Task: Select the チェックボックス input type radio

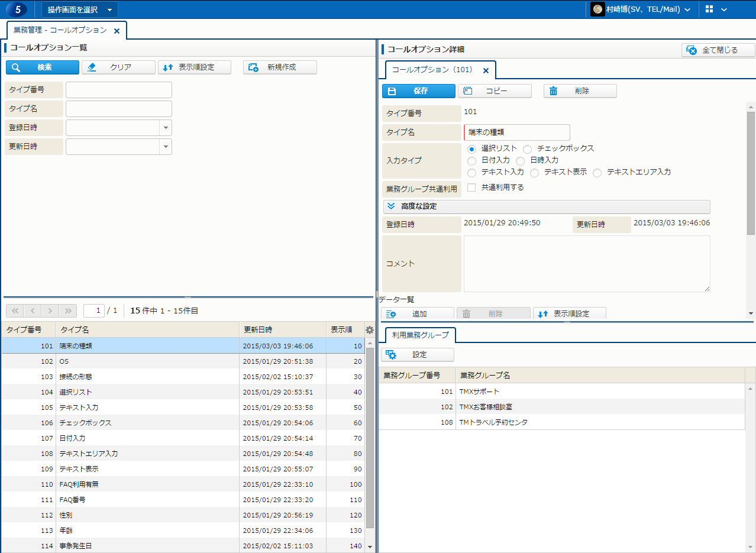Action: point(527,149)
